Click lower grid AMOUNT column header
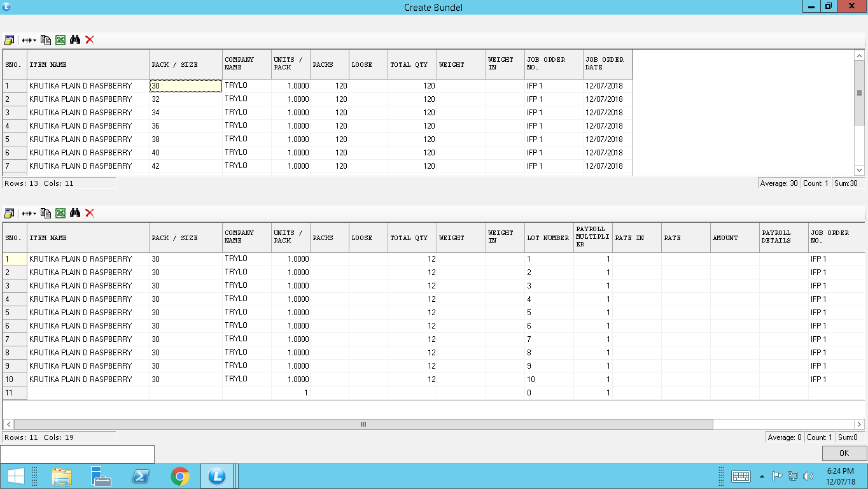This screenshot has height=489, width=868. 735,237
